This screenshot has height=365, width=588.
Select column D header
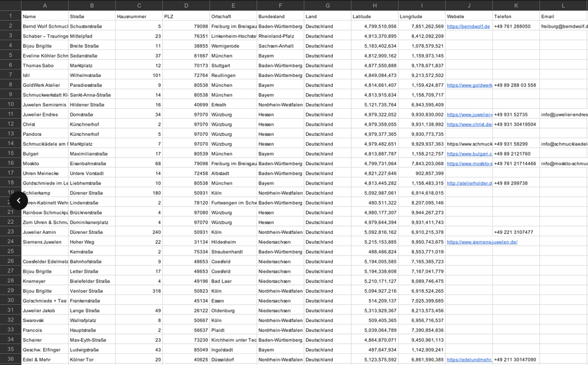click(186, 5)
